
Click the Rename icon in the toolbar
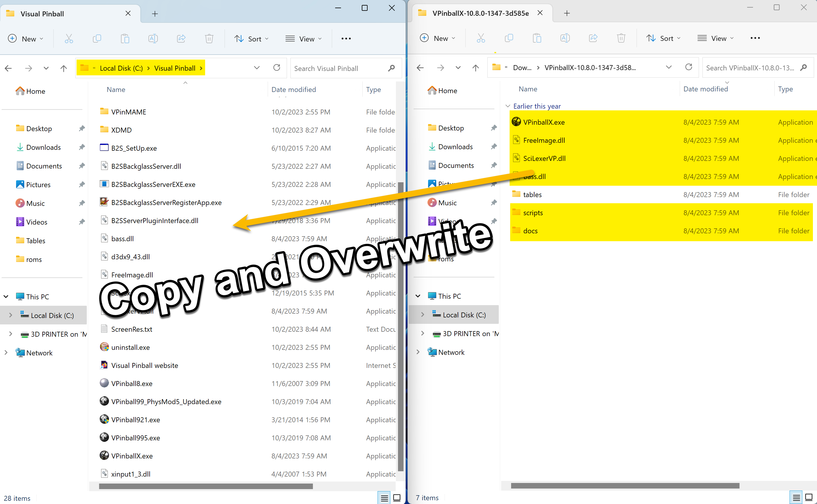tap(153, 38)
